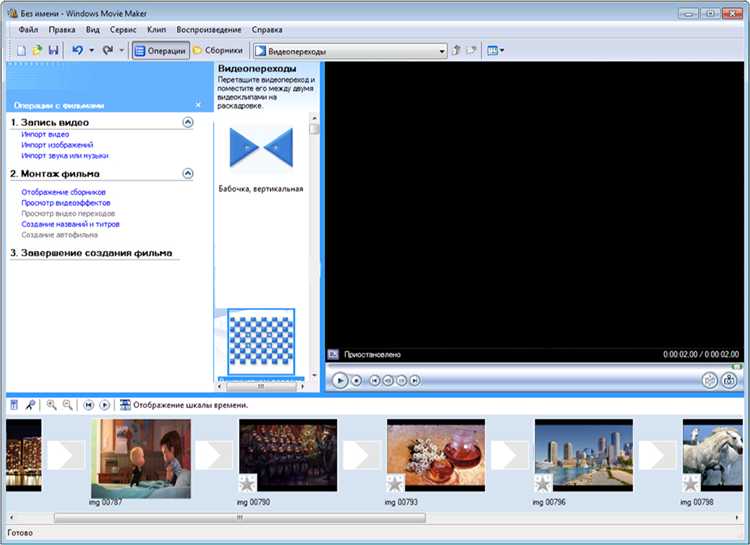
Task: Expand Завершение создания фильма section
Action: (x=91, y=253)
